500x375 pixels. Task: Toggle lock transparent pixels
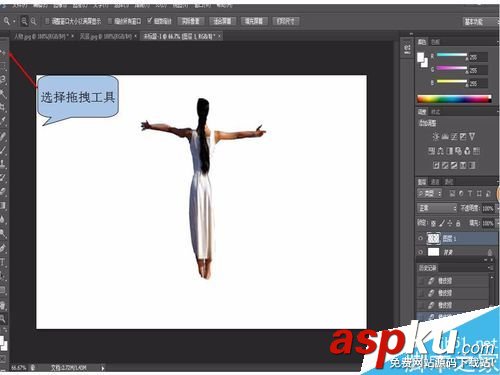point(433,223)
